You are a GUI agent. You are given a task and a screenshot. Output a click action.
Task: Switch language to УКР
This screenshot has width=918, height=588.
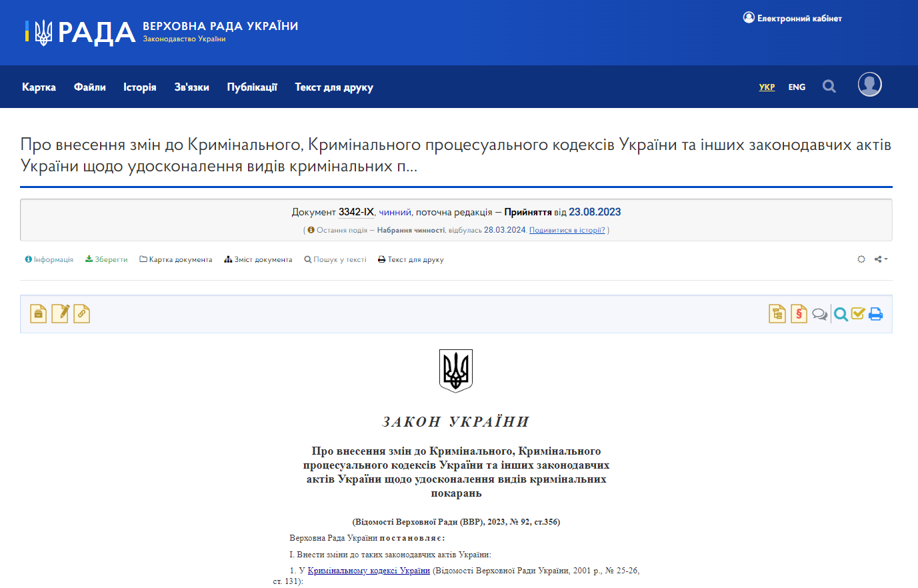coord(767,87)
